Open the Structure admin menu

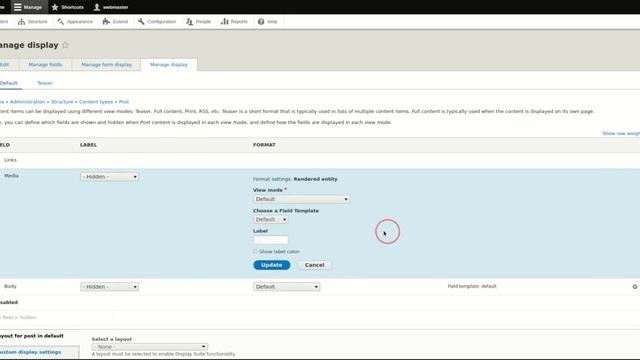coord(33,22)
